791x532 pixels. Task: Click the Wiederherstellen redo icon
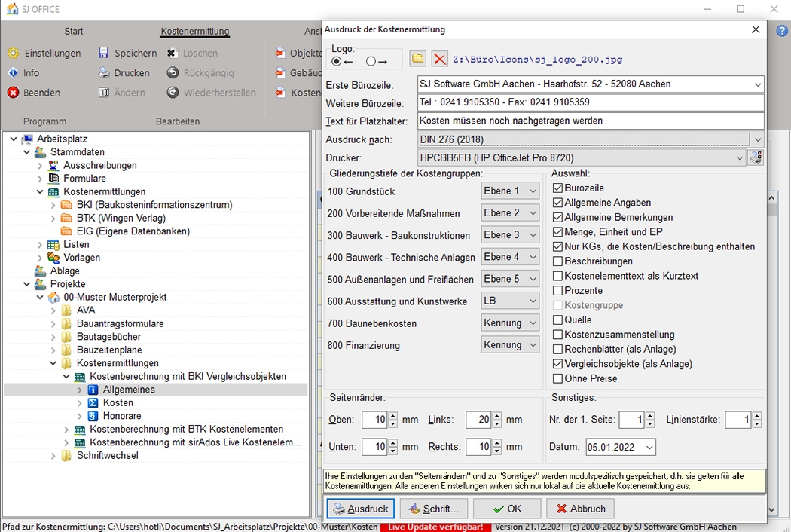(x=173, y=93)
